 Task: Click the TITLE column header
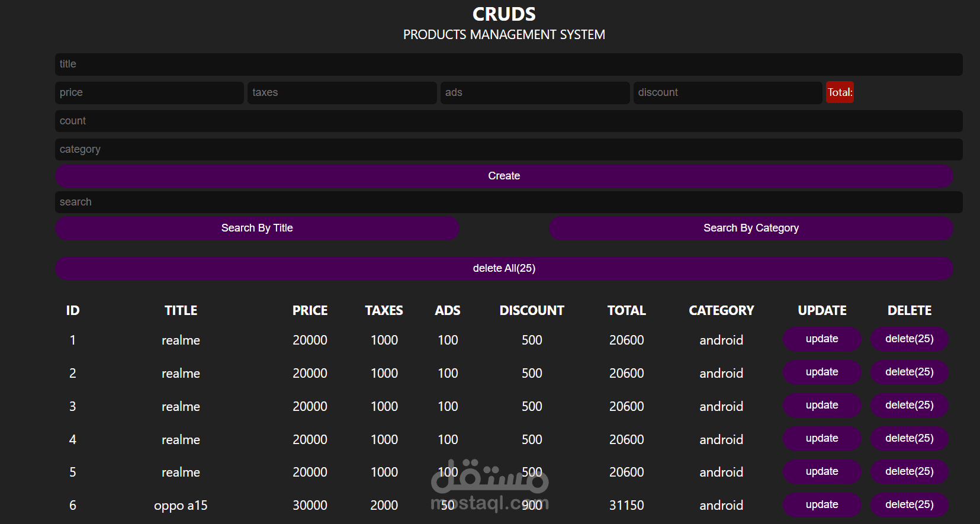(x=181, y=310)
